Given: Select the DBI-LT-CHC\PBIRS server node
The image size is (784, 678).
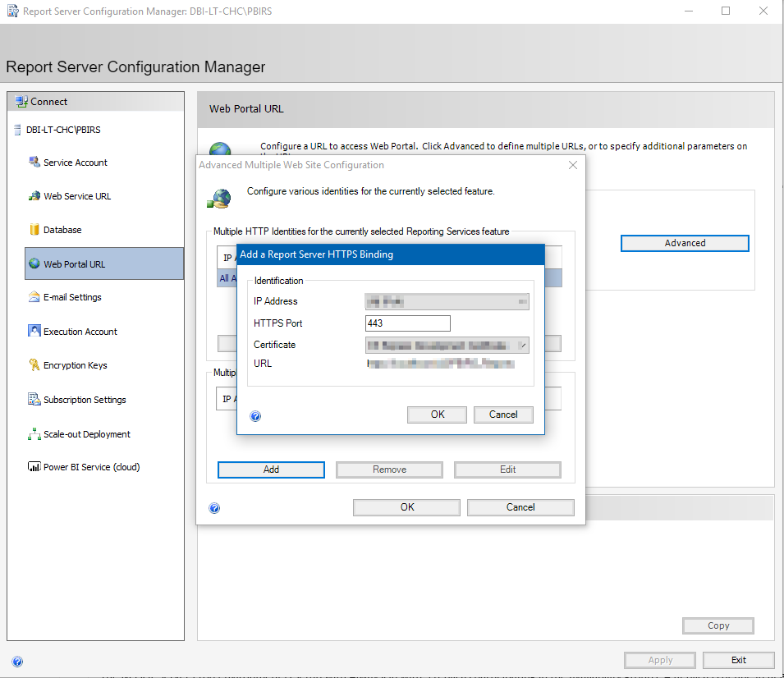Looking at the screenshot, I should (x=63, y=130).
